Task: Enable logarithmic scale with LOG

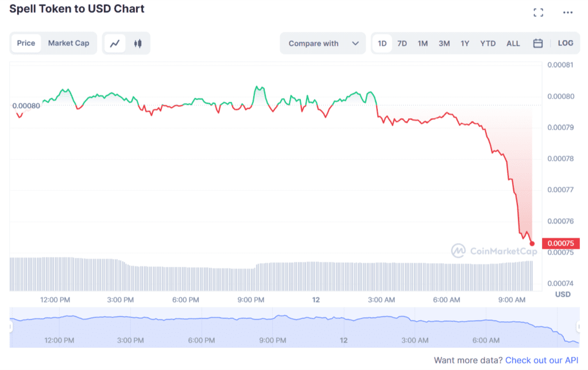Action: click(x=566, y=43)
